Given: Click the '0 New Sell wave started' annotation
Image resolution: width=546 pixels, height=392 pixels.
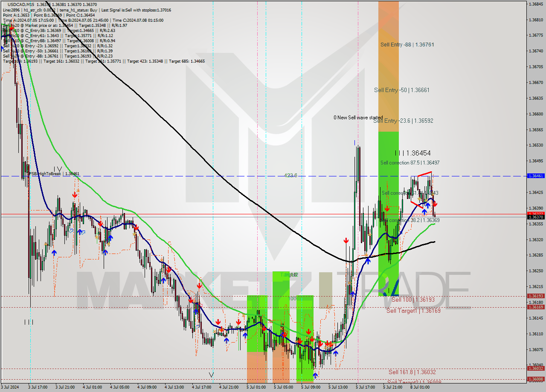Looking at the screenshot, I should coord(358,118).
